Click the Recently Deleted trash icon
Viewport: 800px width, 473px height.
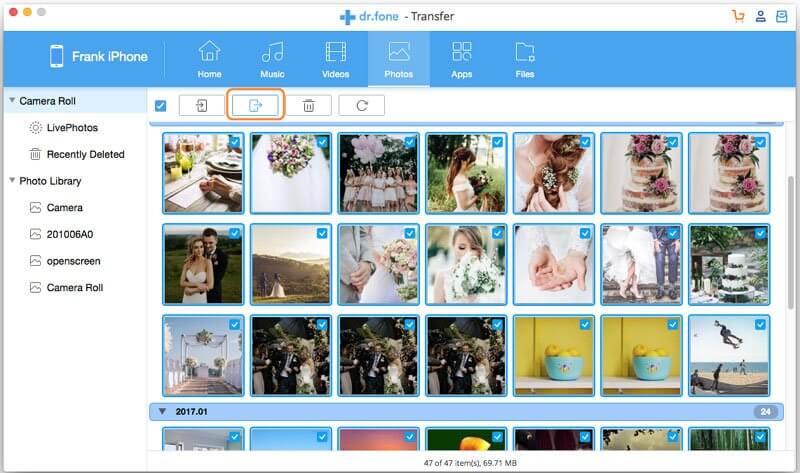pyautogui.click(x=35, y=154)
